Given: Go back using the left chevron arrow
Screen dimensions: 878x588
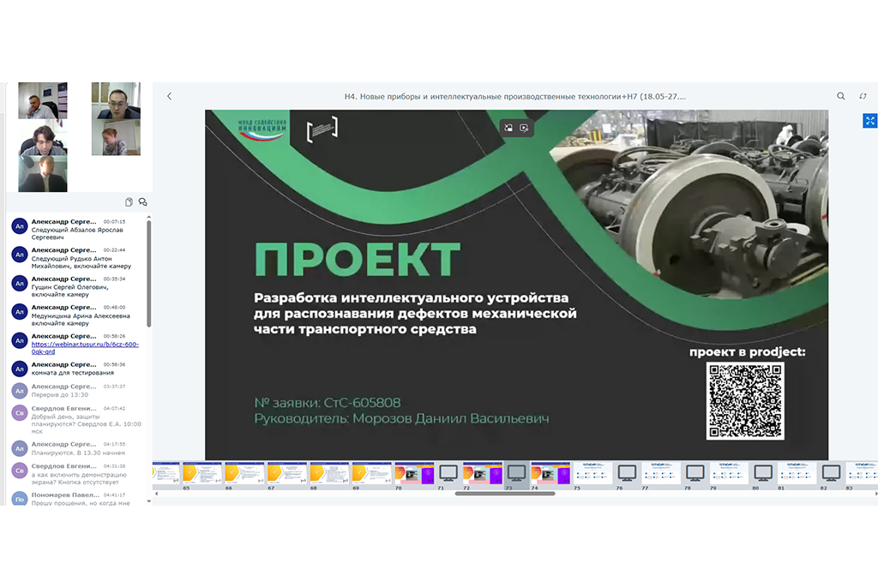Looking at the screenshot, I should (169, 96).
